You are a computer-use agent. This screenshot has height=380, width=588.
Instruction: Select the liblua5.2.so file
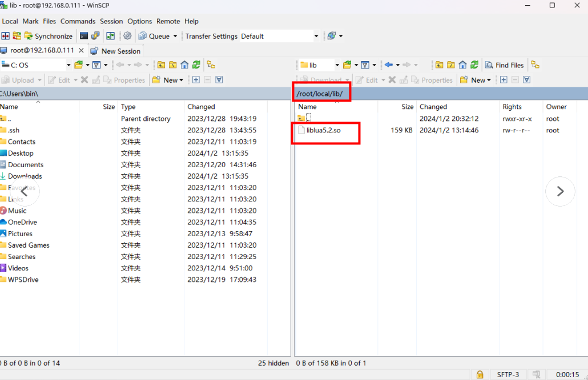pos(323,131)
